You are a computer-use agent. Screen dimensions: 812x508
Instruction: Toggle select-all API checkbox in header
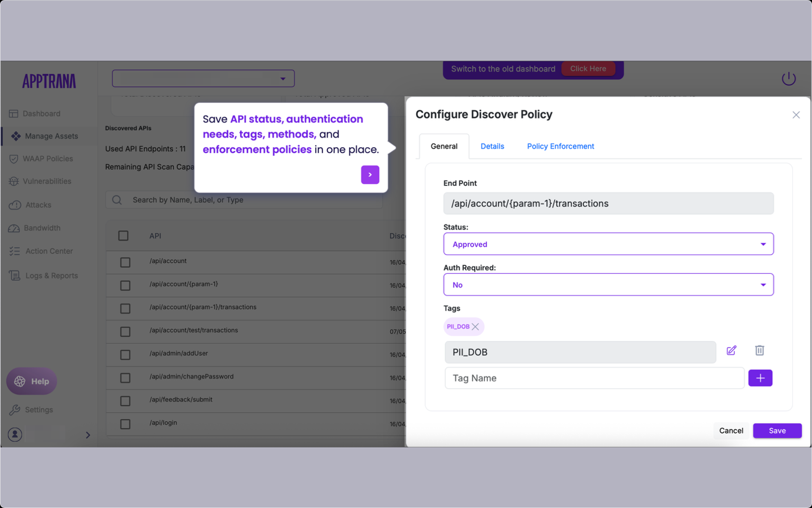pos(123,236)
